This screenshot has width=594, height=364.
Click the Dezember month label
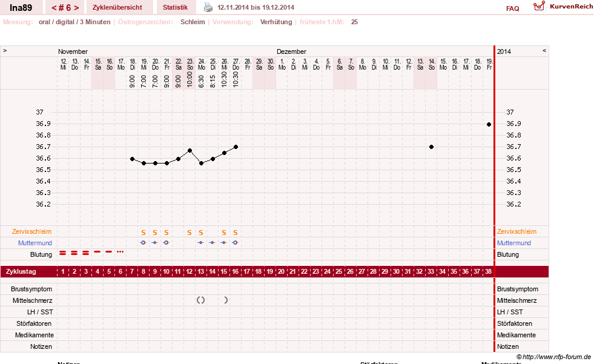[x=291, y=51]
